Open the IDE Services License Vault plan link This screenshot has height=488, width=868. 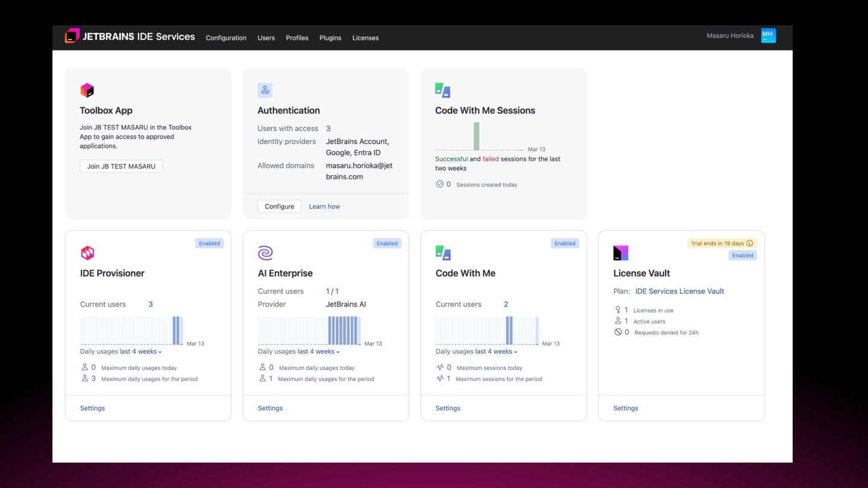(679, 291)
